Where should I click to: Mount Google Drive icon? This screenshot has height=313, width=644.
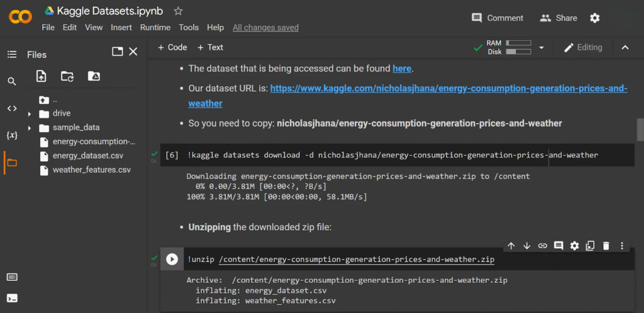click(x=94, y=76)
